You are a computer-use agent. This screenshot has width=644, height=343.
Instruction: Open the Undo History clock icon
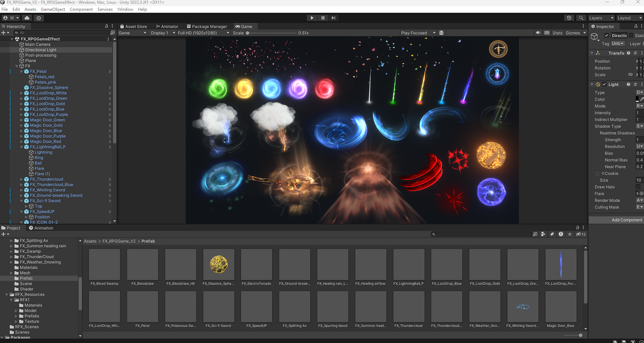click(569, 18)
